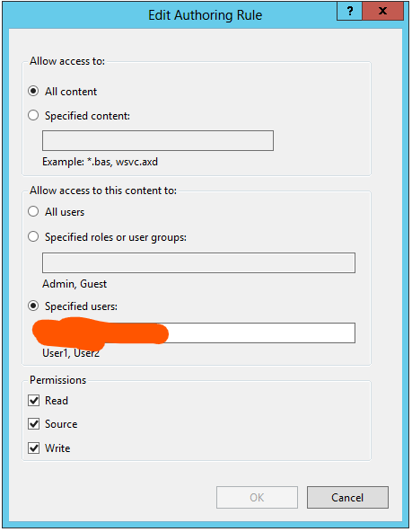Click the roles or user groups text box
Viewport: 412px width, 532px height.
[198, 262]
